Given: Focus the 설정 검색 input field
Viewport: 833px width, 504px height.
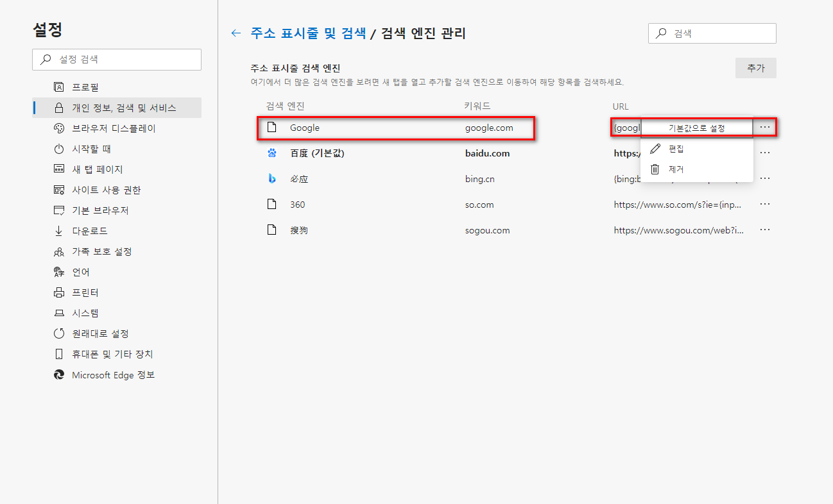Looking at the screenshot, I should (x=117, y=59).
